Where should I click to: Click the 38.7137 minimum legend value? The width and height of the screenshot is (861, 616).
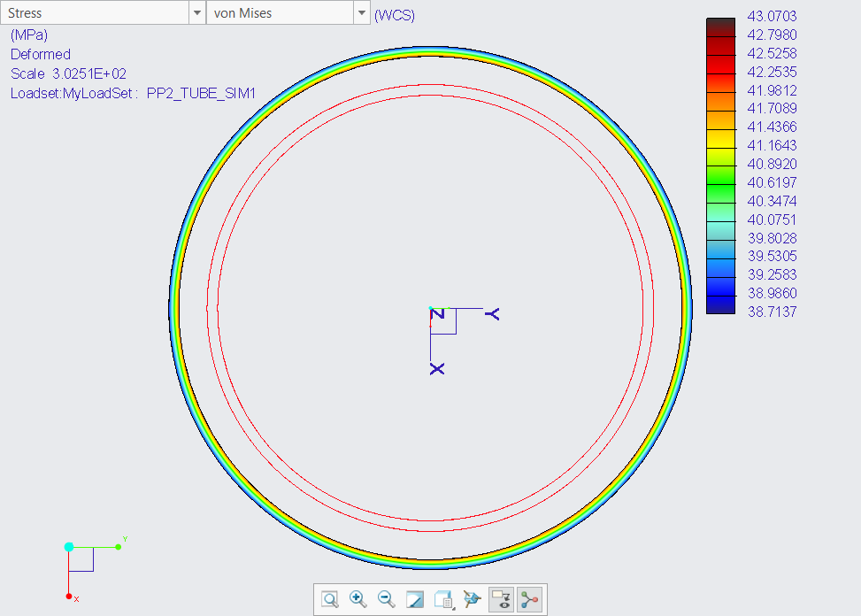773,312
